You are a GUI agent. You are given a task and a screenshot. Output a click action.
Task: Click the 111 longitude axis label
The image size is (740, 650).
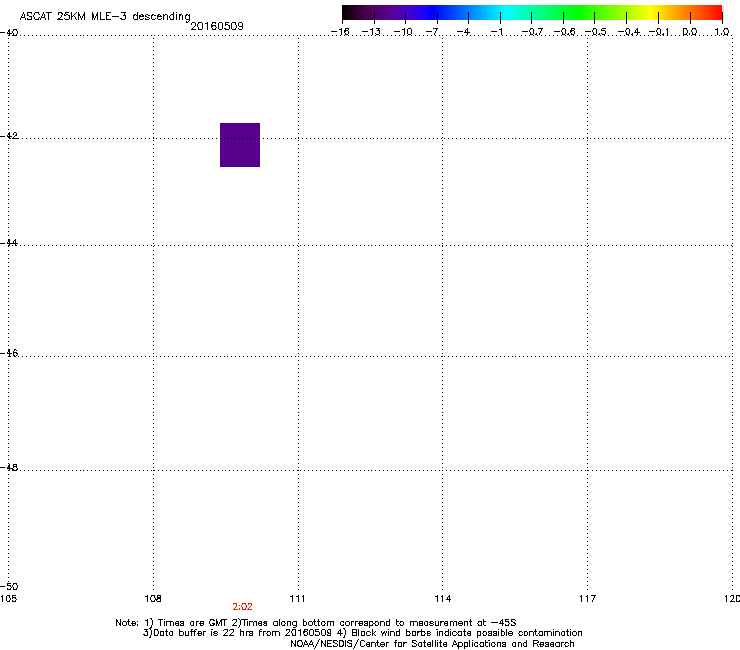click(297, 599)
